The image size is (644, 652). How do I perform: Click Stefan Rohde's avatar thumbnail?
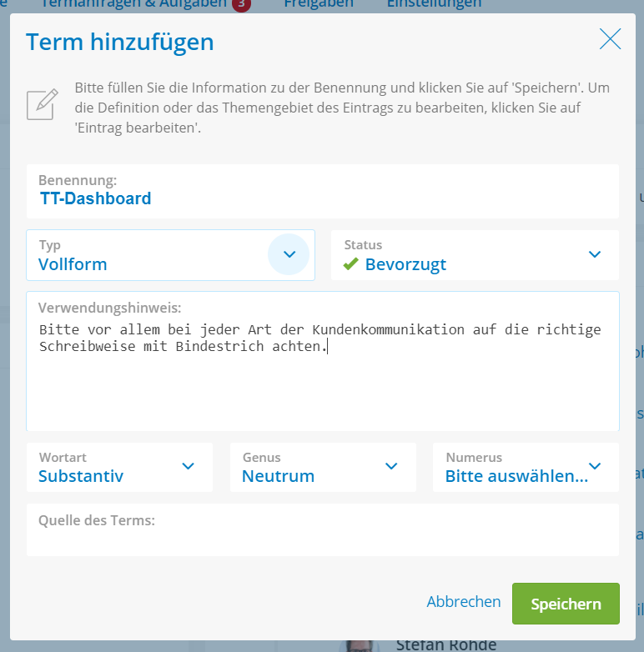[x=360, y=646]
